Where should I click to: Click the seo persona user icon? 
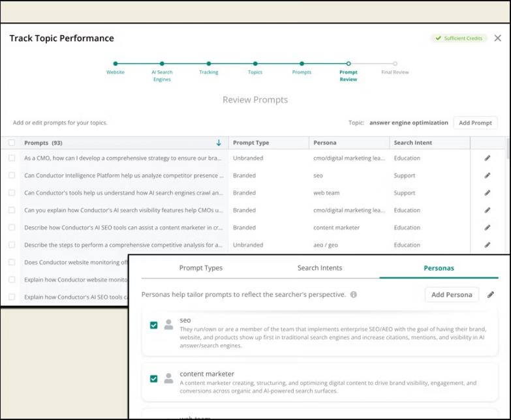click(168, 325)
